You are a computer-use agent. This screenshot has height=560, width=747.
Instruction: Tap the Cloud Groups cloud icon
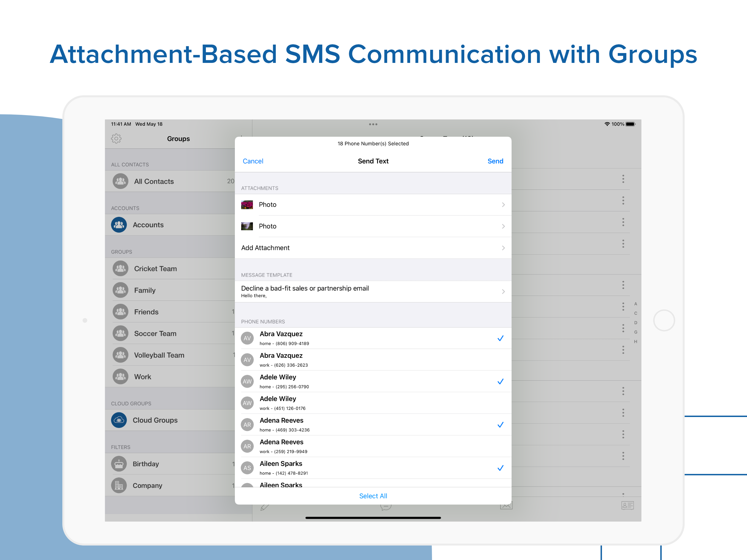click(x=119, y=420)
